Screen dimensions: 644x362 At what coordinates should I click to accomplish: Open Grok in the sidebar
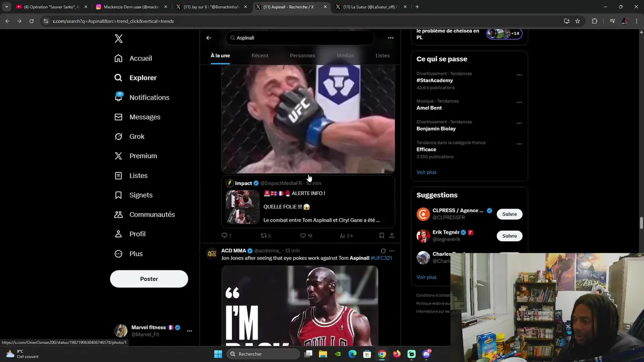(x=129, y=137)
